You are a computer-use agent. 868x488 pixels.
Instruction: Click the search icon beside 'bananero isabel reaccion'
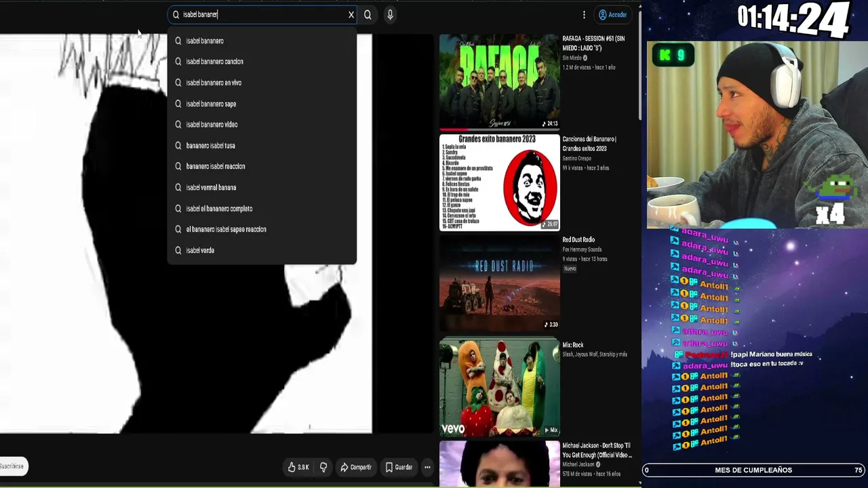(x=178, y=167)
